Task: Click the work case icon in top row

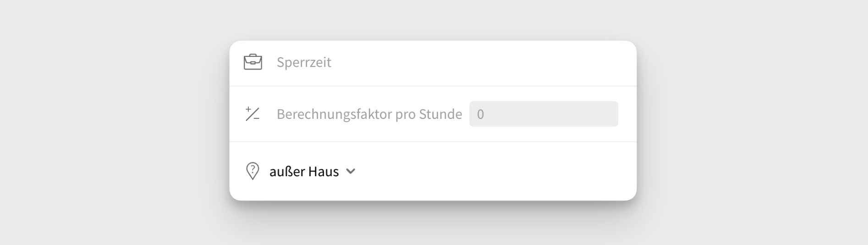Action: tap(253, 62)
